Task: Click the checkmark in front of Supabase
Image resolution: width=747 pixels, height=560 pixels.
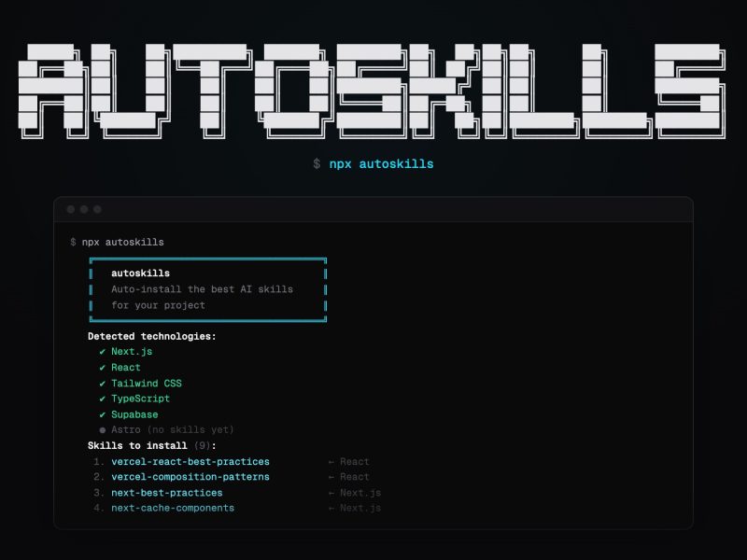Action: pyautogui.click(x=103, y=414)
